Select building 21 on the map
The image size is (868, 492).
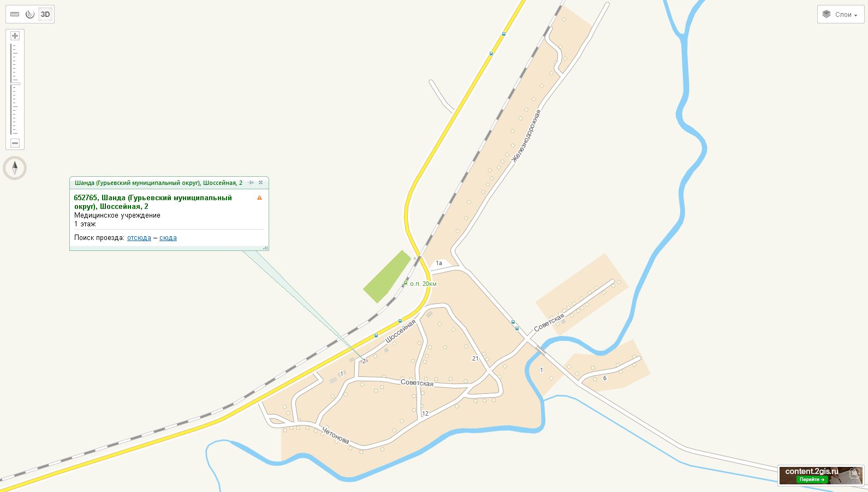[475, 358]
